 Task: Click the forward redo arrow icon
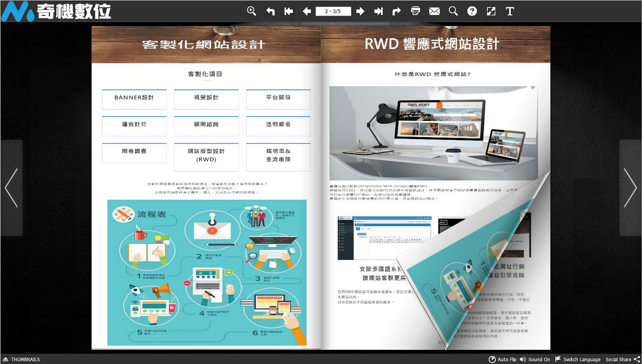pos(397,11)
